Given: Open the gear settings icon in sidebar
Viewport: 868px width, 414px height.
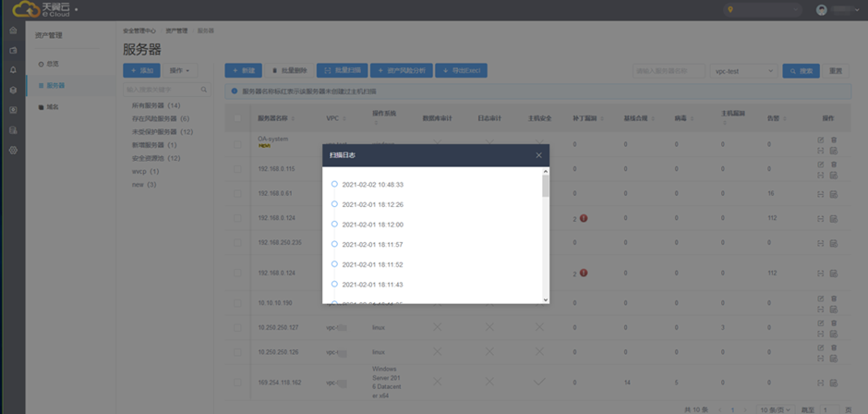Looking at the screenshot, I should (x=12, y=150).
